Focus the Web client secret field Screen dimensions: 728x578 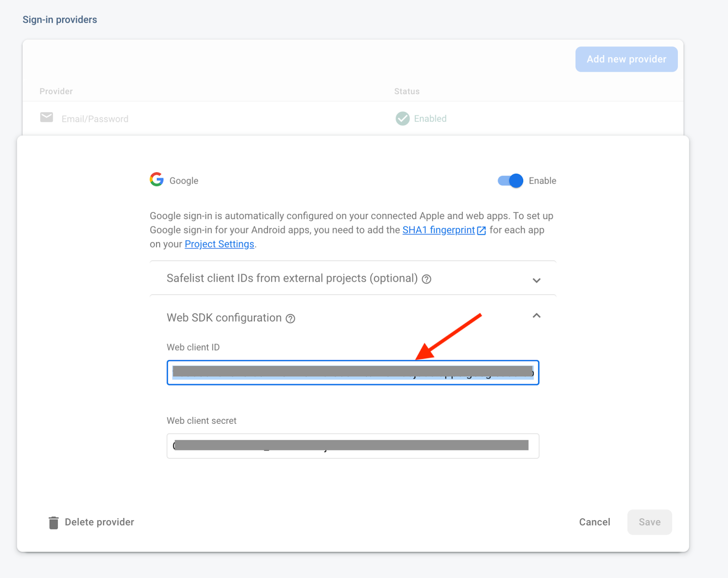[353, 446]
